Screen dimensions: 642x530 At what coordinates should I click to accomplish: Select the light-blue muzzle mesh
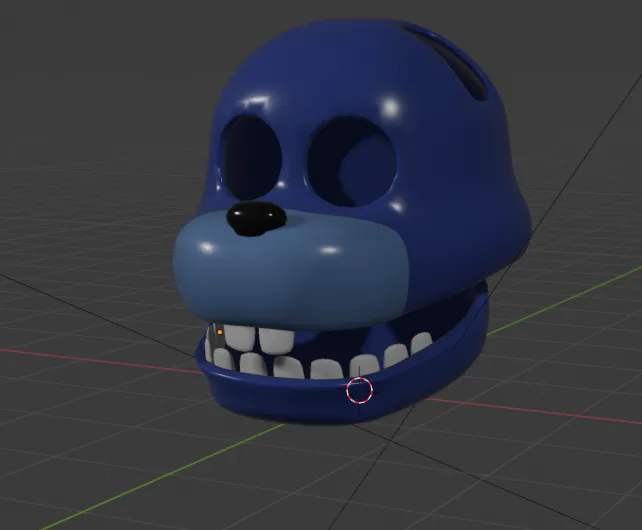290,270
